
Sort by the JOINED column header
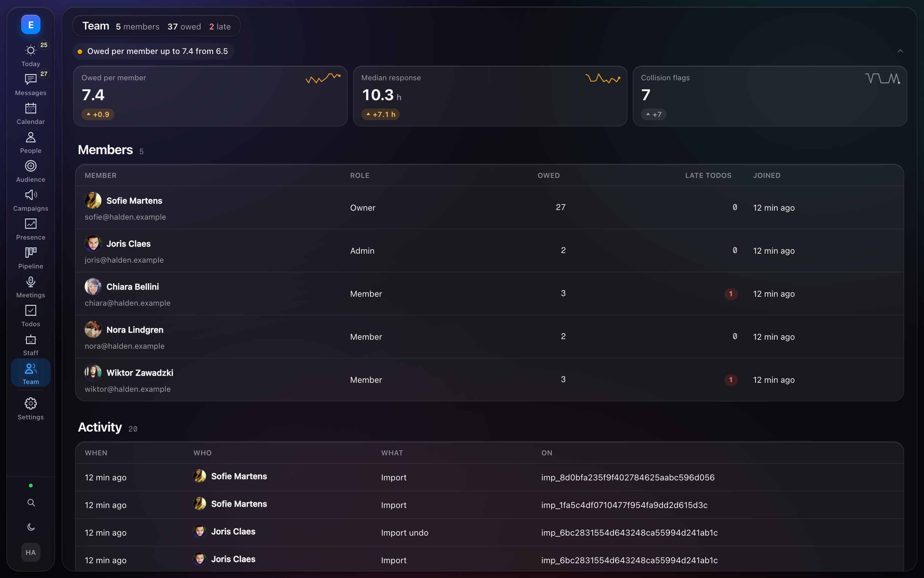(767, 175)
